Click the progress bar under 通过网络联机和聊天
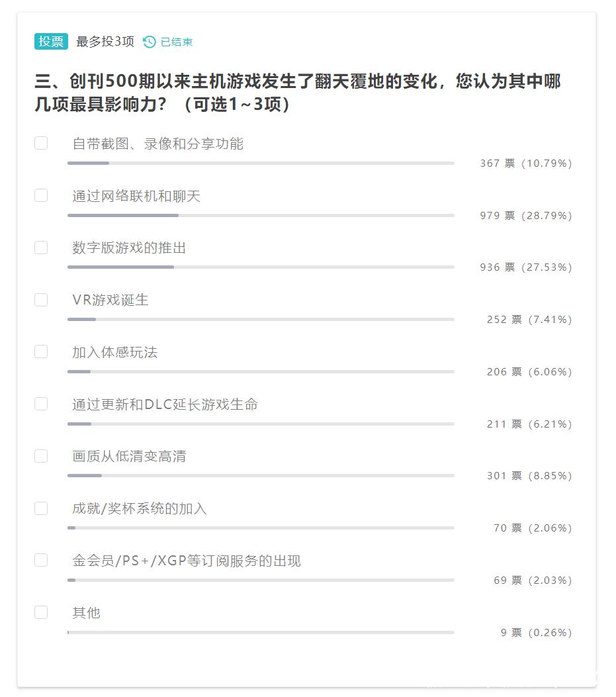The height and width of the screenshot is (697, 616). click(260, 215)
